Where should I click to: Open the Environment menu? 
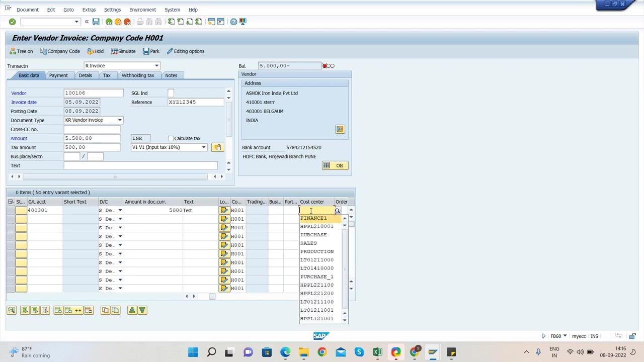(x=142, y=10)
